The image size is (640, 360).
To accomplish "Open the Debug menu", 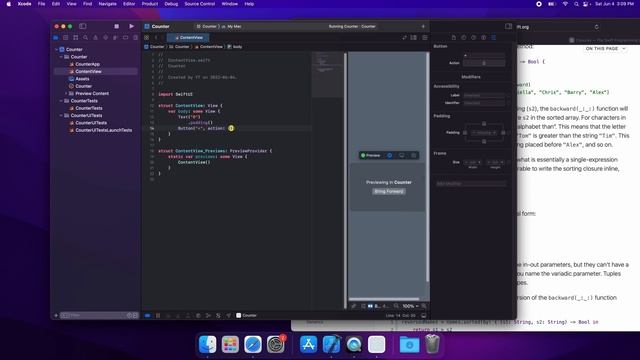I will [171, 4].
